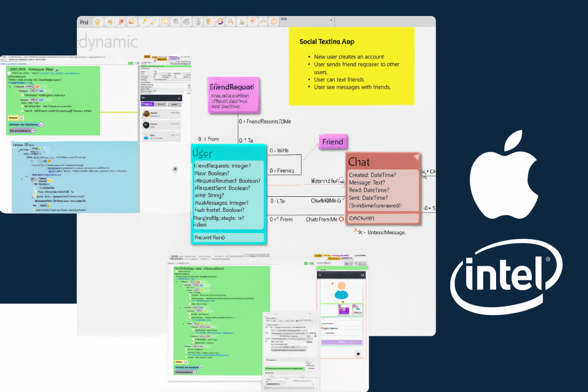
Task: Select the User entity title
Action: [203, 153]
